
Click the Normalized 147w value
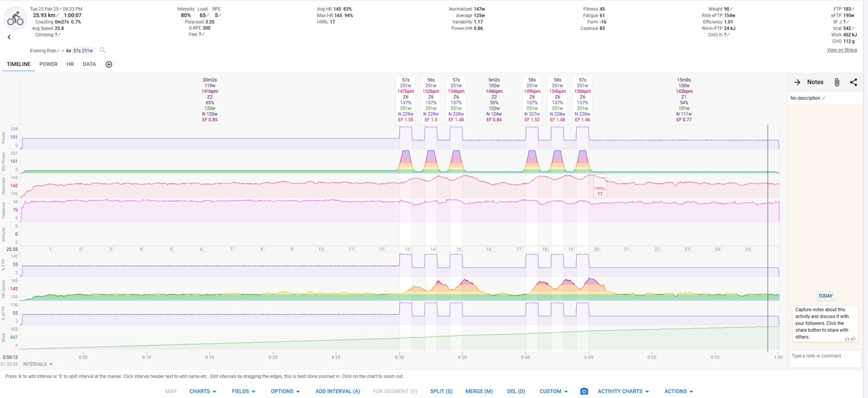(467, 9)
